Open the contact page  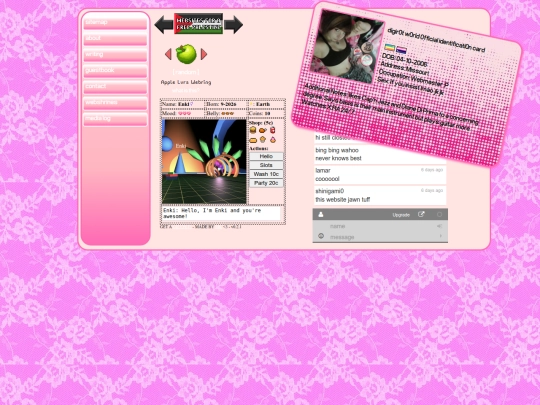pyautogui.click(x=115, y=87)
